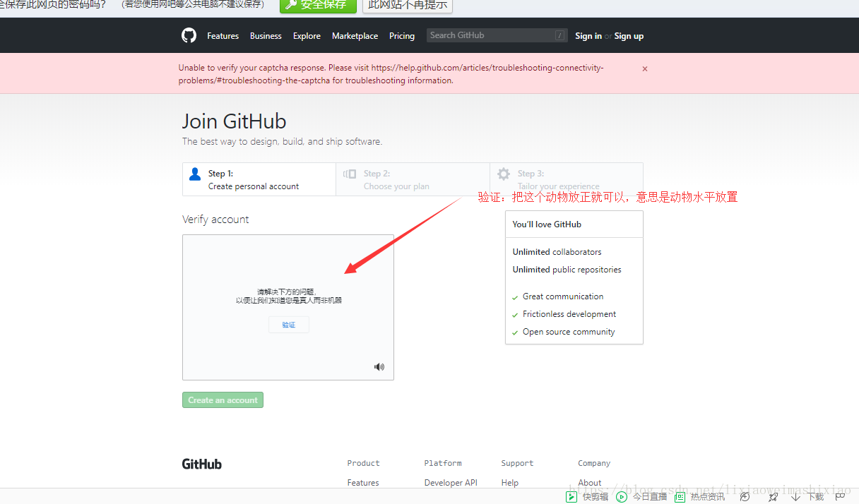This screenshot has height=504, width=859.
Task: Click the 验证 verify button in the captcha
Action: pyautogui.click(x=288, y=325)
